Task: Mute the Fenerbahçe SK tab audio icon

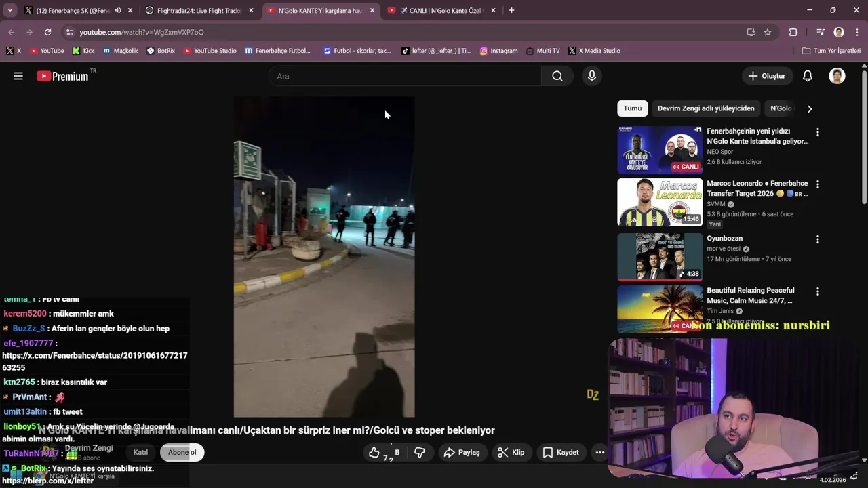Action: [118, 10]
